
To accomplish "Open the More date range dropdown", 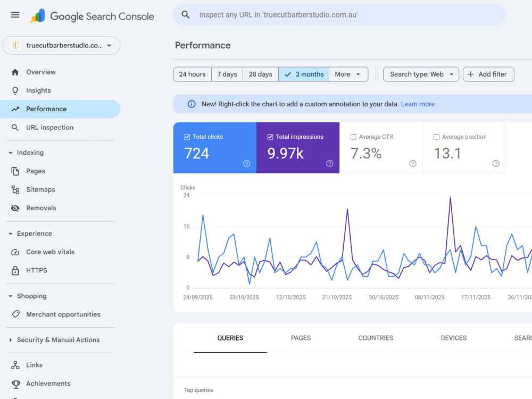I will click(348, 74).
